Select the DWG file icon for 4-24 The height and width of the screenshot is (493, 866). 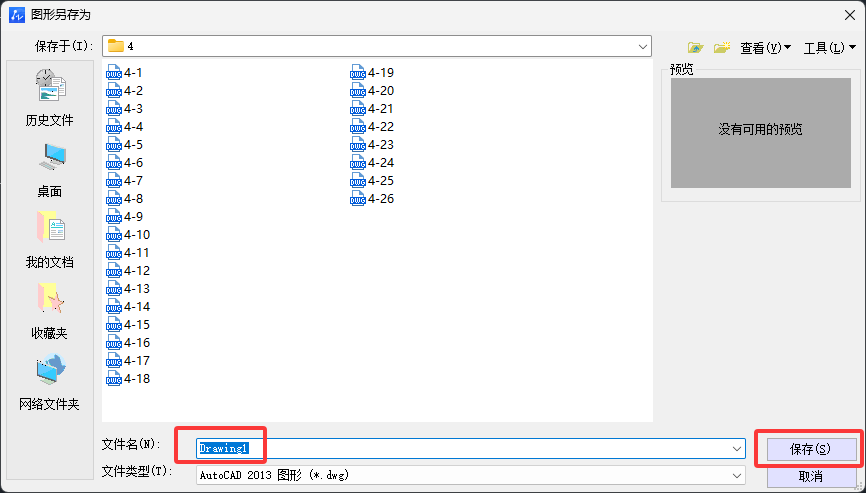coord(358,163)
